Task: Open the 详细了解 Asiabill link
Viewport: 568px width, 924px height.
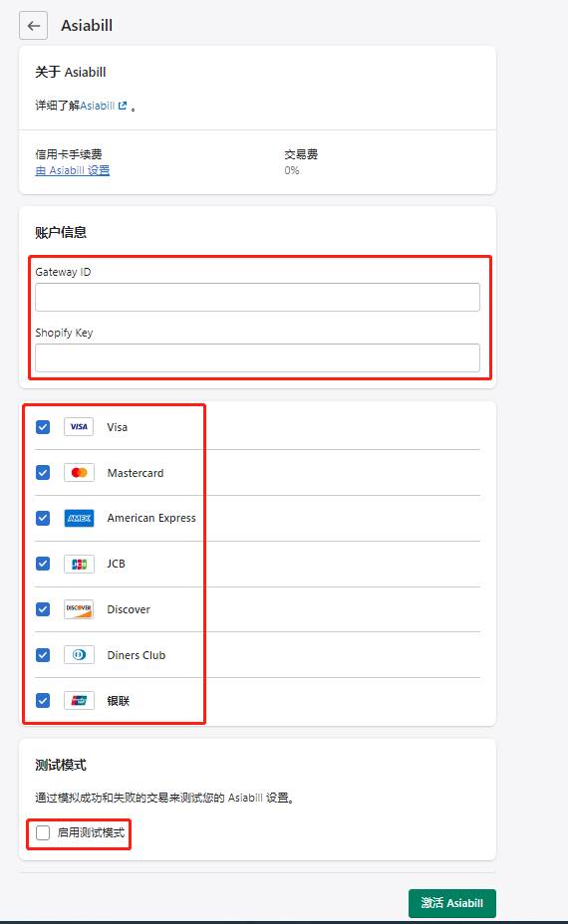Action: click(x=98, y=107)
